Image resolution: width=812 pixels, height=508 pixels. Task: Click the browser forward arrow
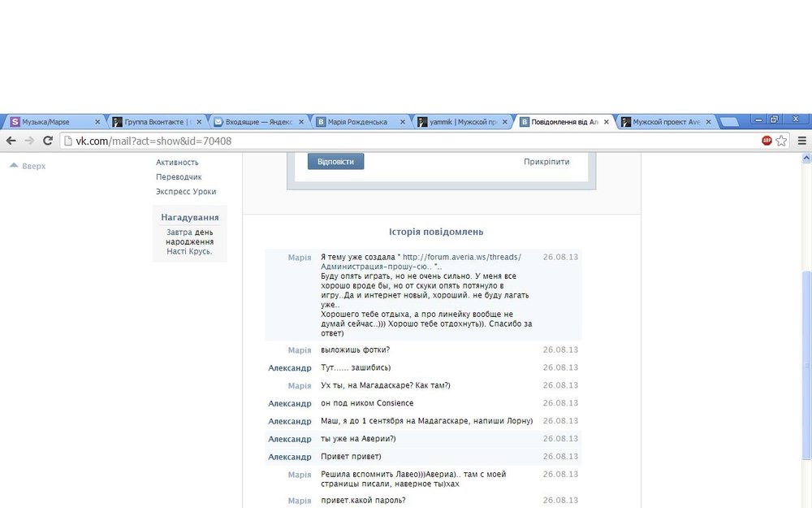29,141
